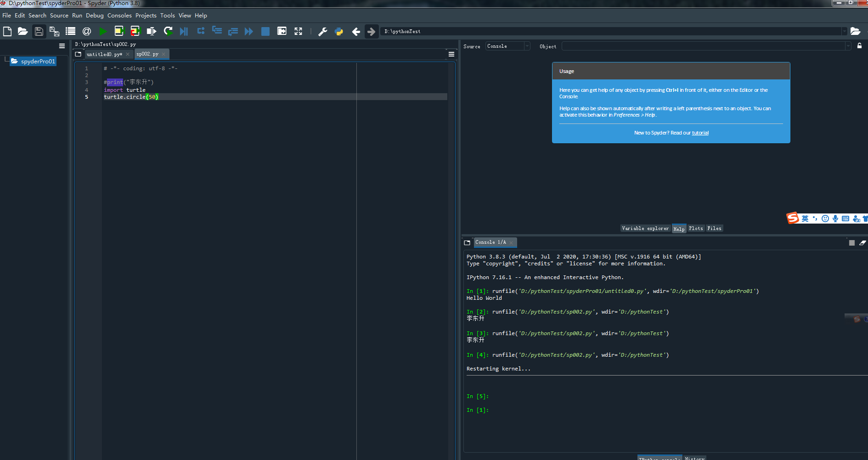Open the File menu
The image size is (868, 460).
[x=7, y=15]
